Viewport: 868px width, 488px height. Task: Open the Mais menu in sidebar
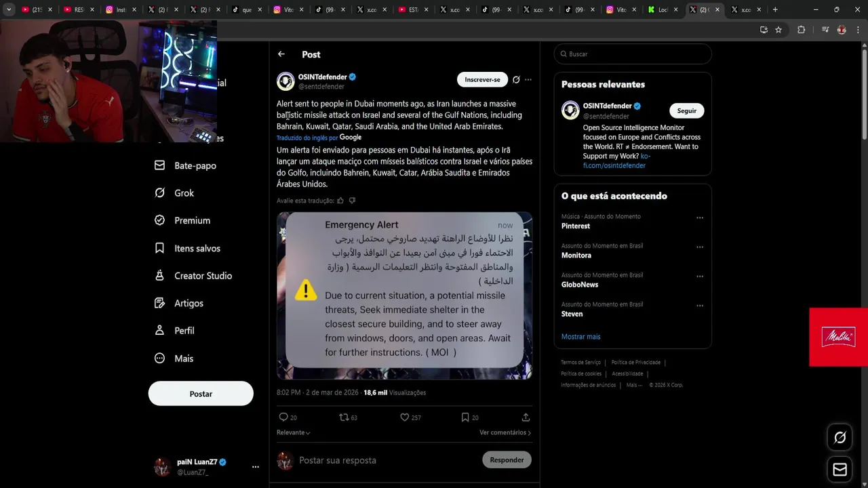click(x=174, y=359)
